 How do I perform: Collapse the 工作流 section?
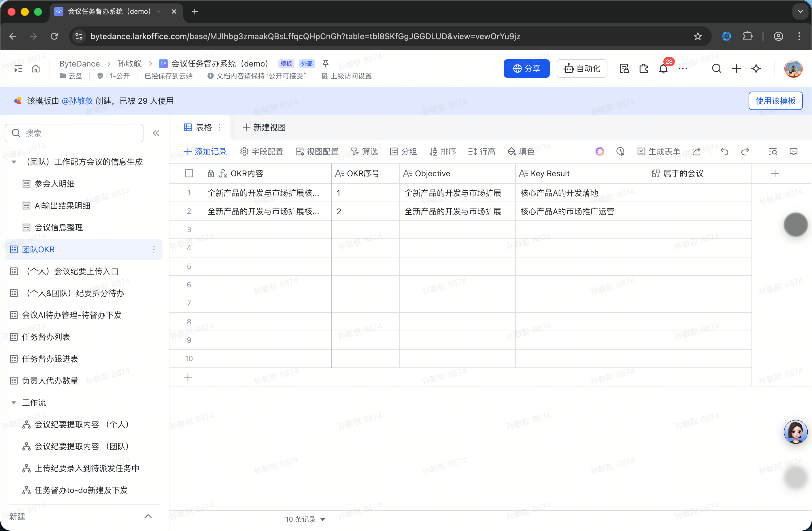pos(14,403)
